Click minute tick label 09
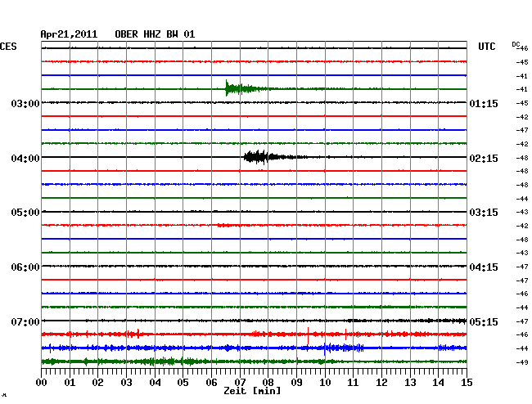Screen dimensions: 532x404 click(x=296, y=383)
